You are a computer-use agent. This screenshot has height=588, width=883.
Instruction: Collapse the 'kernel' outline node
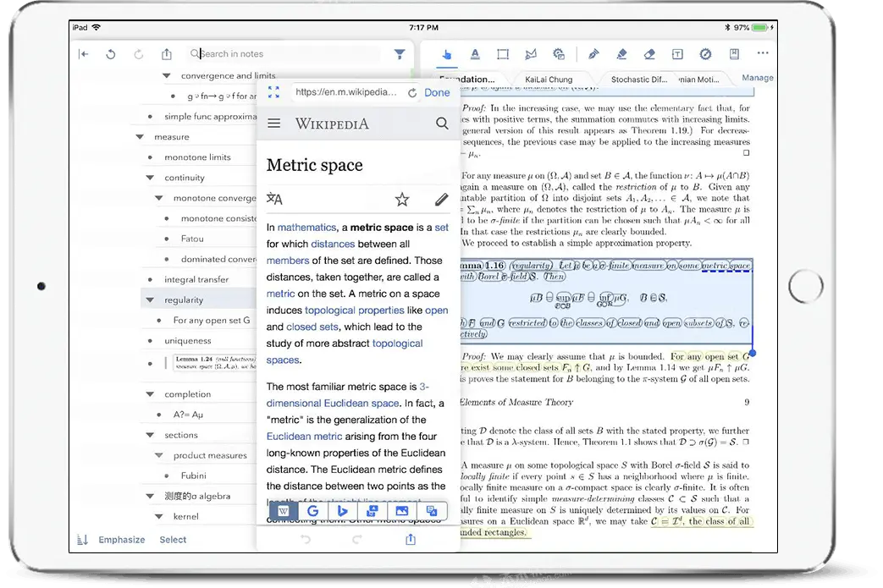(159, 516)
